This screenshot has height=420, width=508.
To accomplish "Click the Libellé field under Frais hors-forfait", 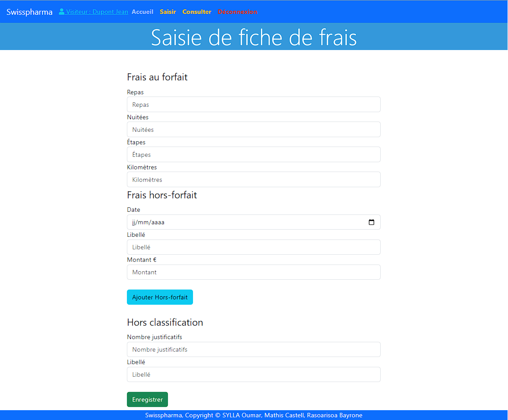I will coord(253,247).
